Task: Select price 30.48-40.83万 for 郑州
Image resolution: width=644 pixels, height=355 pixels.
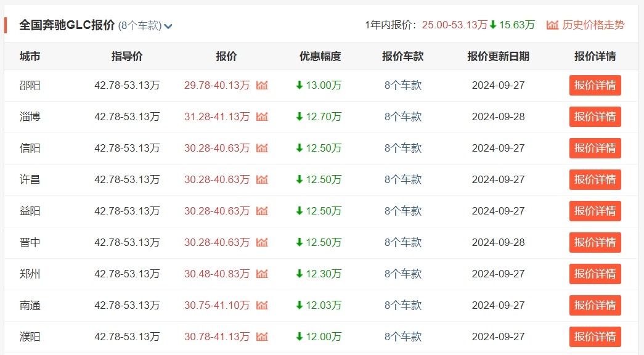Action: point(217,274)
